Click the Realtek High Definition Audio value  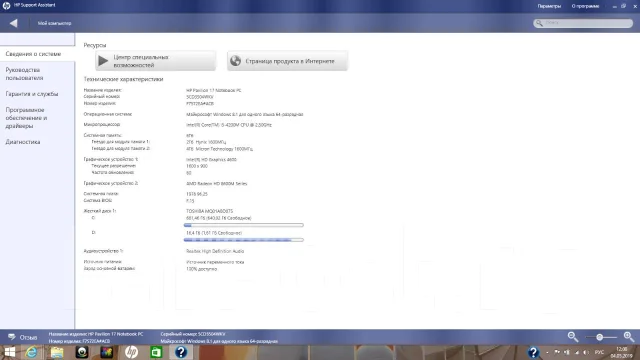(x=215, y=251)
